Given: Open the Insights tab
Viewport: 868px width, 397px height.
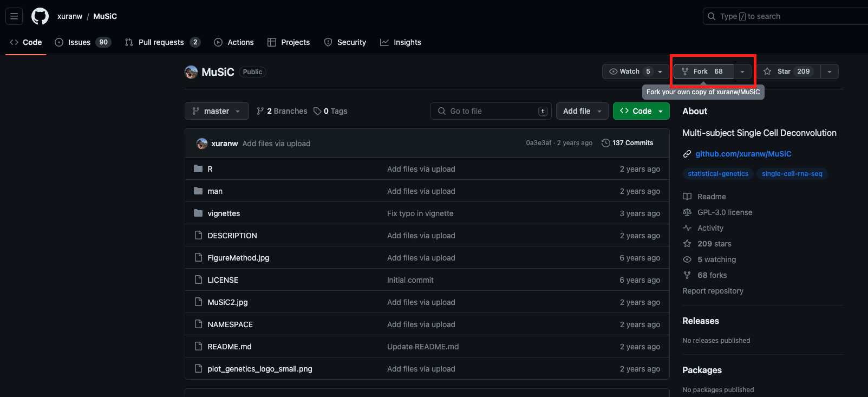Looking at the screenshot, I should (401, 42).
